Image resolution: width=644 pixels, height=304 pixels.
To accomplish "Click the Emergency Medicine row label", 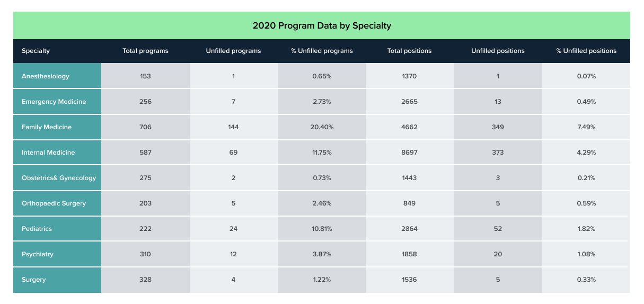I will tap(54, 102).
